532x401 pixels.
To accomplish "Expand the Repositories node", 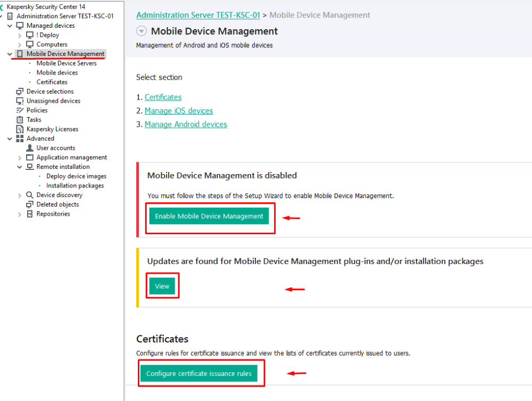I will [x=20, y=215].
